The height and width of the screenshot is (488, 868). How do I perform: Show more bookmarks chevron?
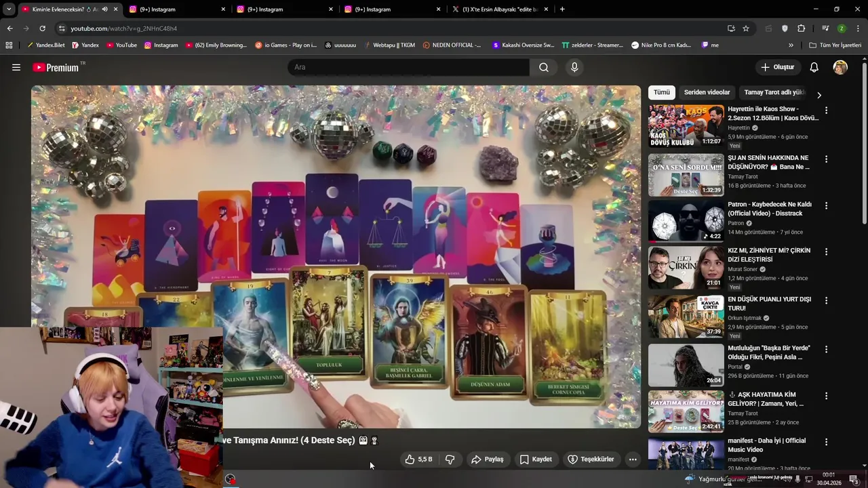coord(791,45)
